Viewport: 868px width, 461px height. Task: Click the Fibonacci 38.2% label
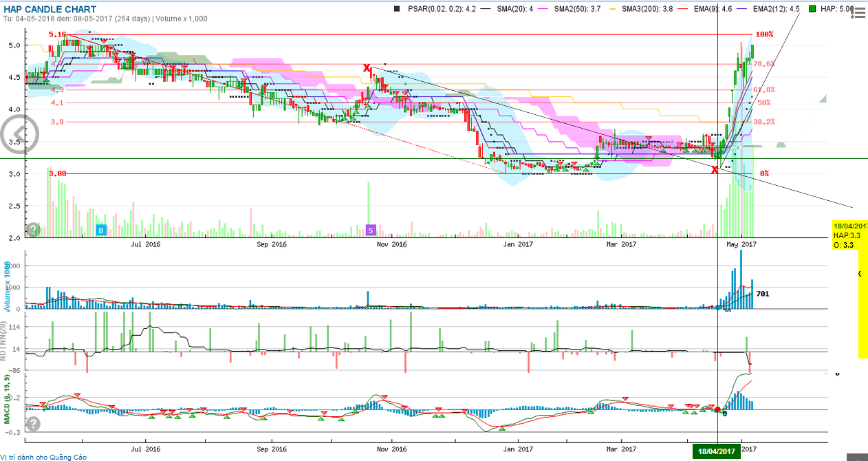pos(764,122)
